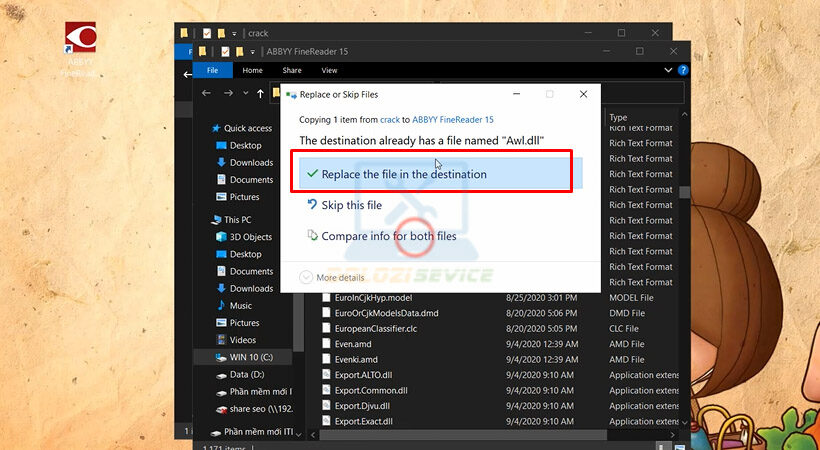Open the File menu tab
Viewport: 820px width, 450px height.
click(x=212, y=71)
